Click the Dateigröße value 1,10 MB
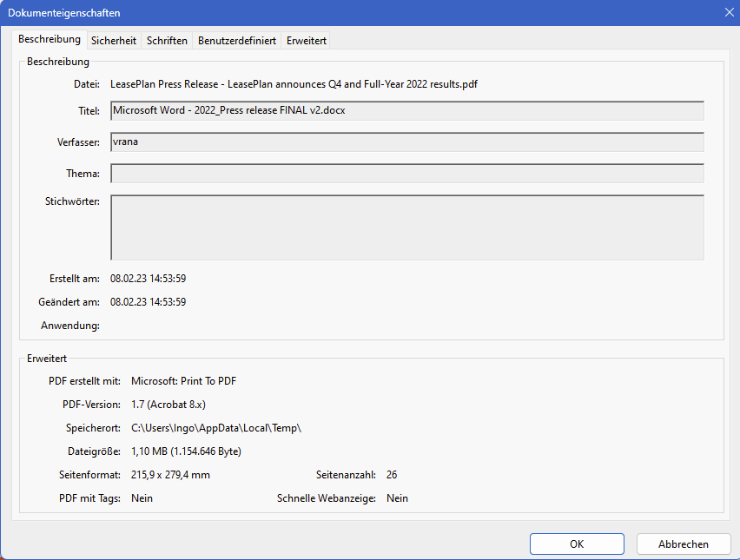Viewport: 740px width, 560px height. [x=186, y=451]
